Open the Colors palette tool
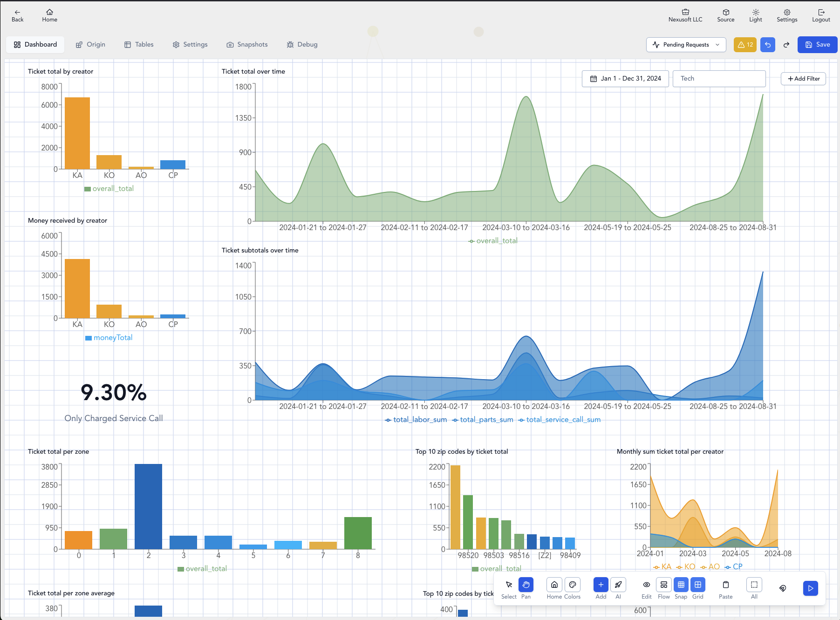The width and height of the screenshot is (840, 620). tap(573, 585)
